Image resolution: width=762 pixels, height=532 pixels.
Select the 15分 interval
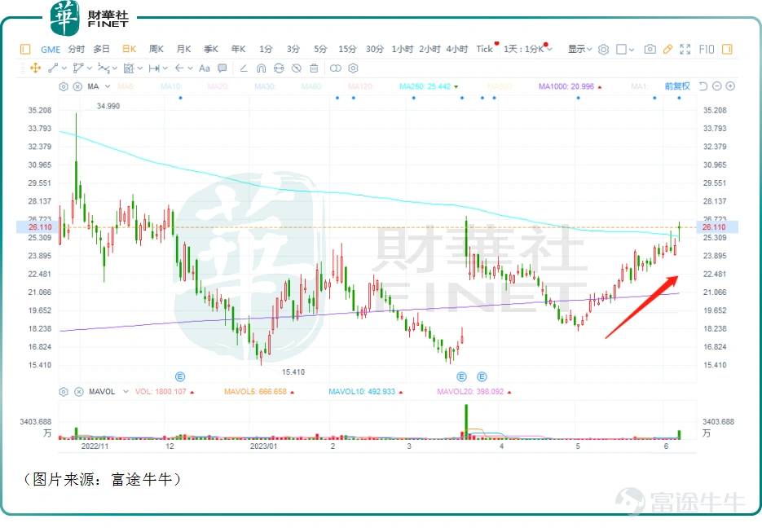tap(347, 49)
